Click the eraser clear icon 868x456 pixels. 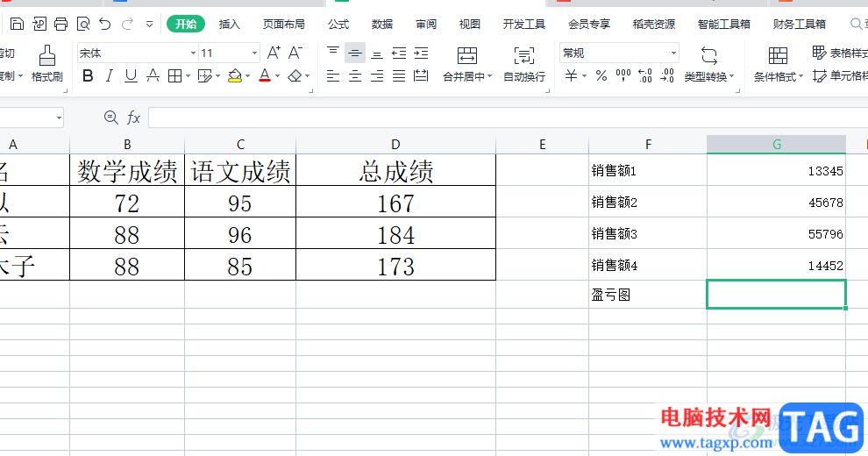pos(295,75)
